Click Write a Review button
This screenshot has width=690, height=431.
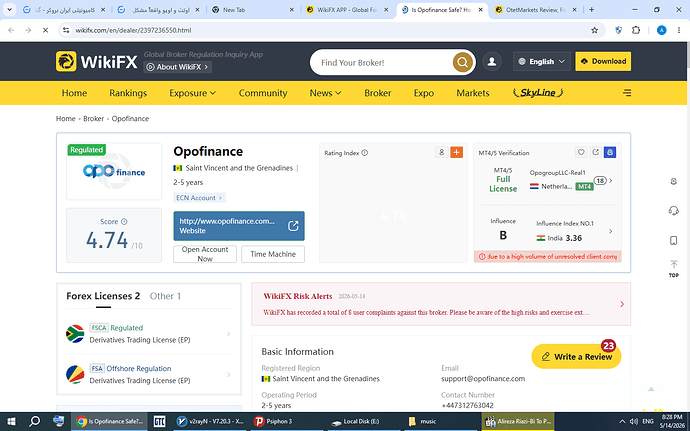(x=576, y=357)
